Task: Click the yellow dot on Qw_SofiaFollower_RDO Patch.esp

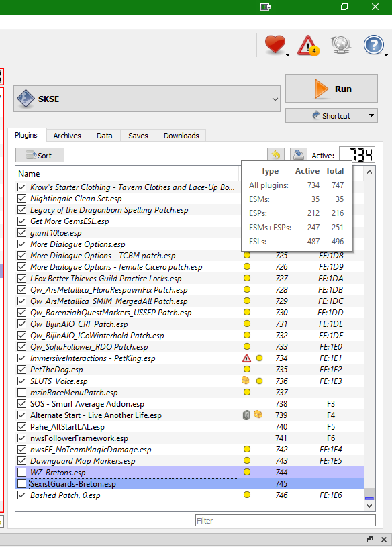Action: pyautogui.click(x=247, y=346)
